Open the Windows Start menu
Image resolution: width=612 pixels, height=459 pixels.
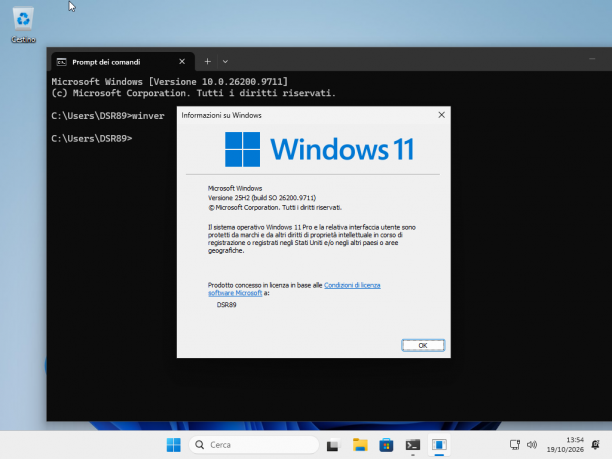pos(174,445)
